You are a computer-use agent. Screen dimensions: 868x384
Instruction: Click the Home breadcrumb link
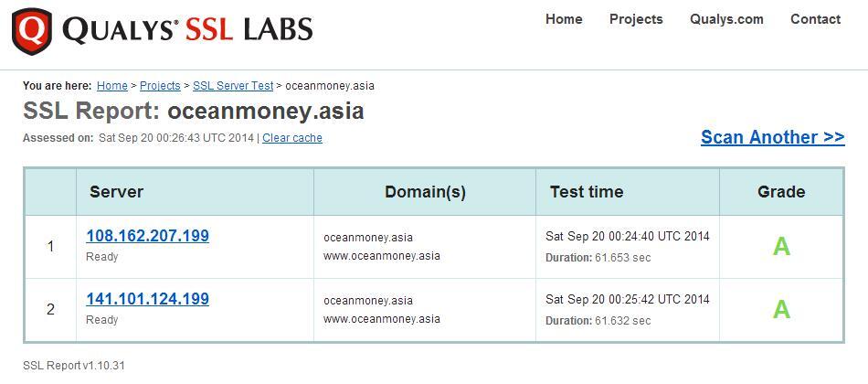point(112,86)
